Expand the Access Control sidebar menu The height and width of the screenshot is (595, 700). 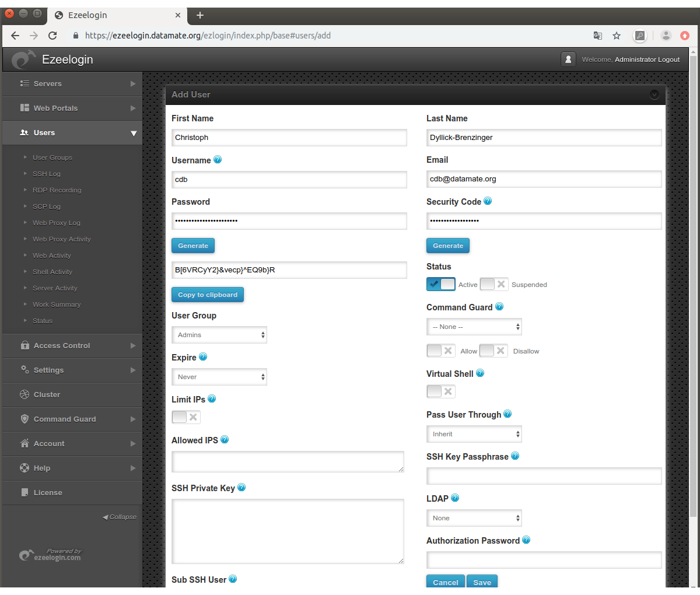(x=72, y=345)
